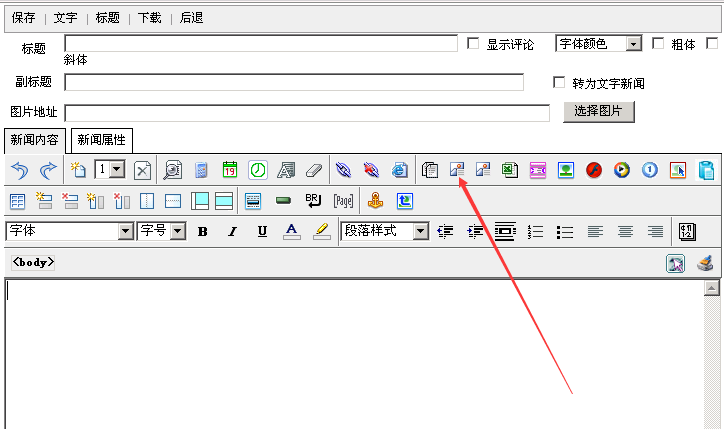The height and width of the screenshot is (429, 724).
Task: Remove link with red-crossed chain icon
Action: click(371, 170)
